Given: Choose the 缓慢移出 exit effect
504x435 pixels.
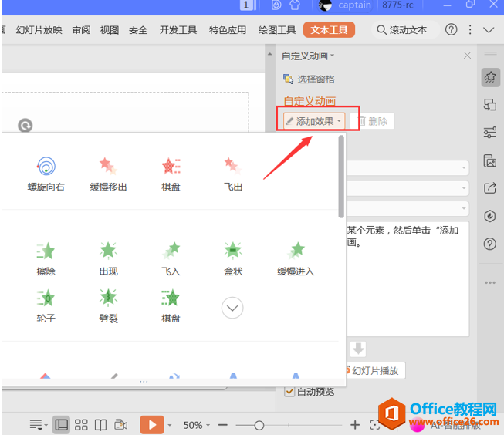Looking at the screenshot, I should 108,174.
